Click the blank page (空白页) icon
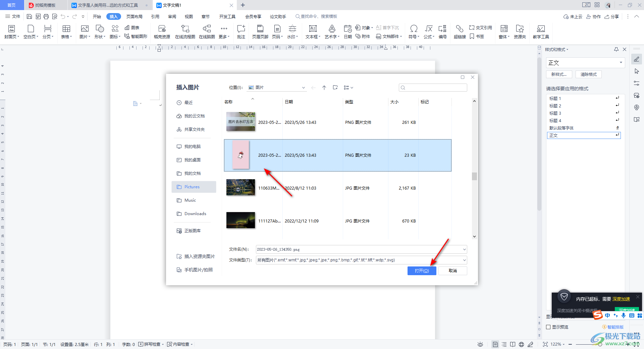The width and height of the screenshot is (644, 349). pos(31,29)
